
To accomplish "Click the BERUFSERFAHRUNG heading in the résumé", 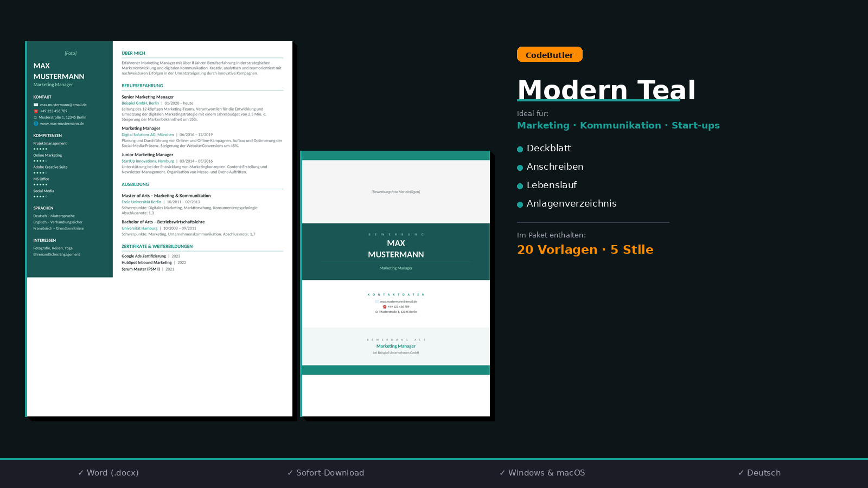I will [142, 86].
